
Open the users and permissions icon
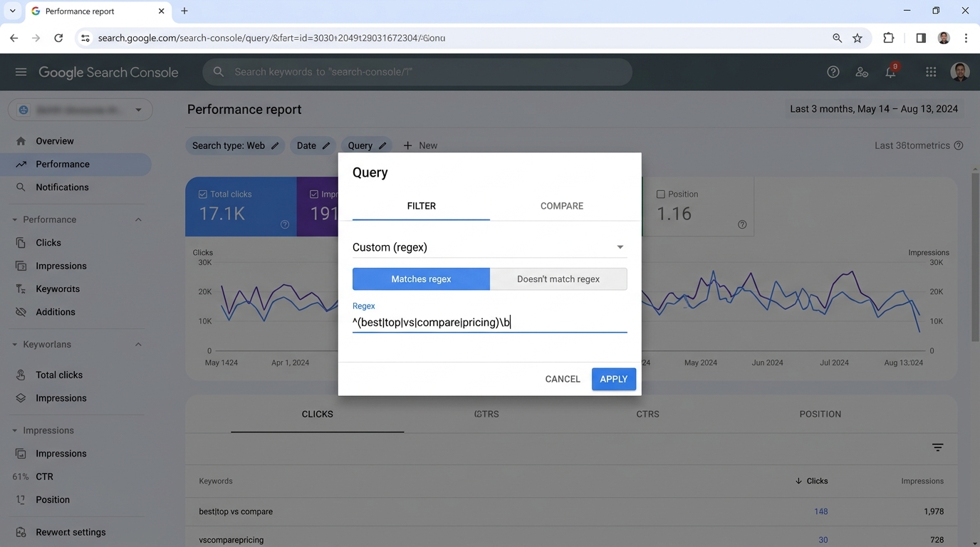tap(862, 72)
